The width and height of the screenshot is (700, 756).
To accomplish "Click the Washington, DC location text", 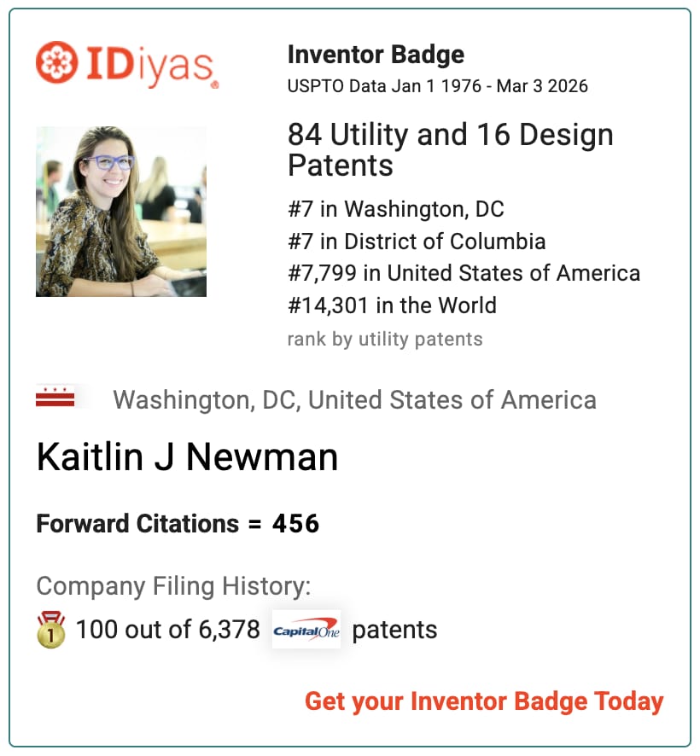I will (x=354, y=399).
